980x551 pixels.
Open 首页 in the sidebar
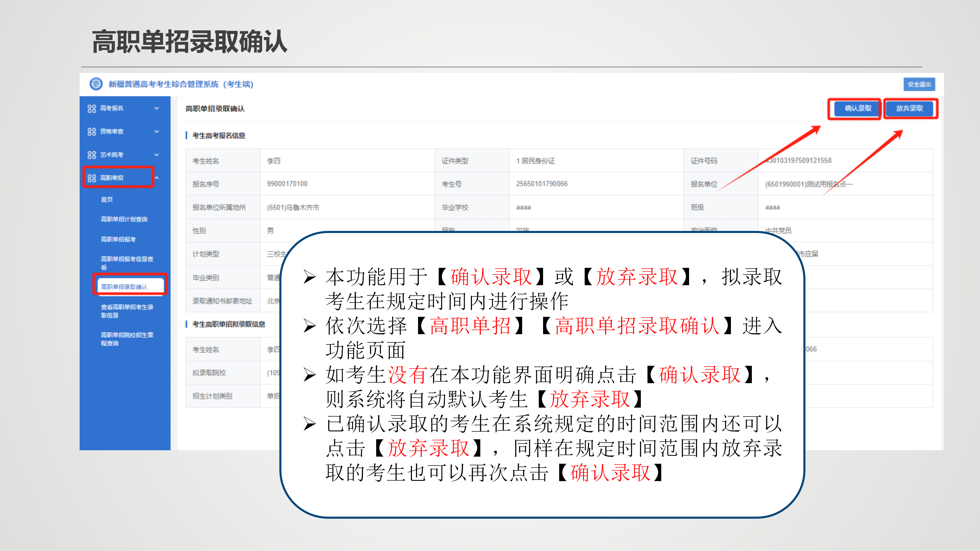[107, 200]
